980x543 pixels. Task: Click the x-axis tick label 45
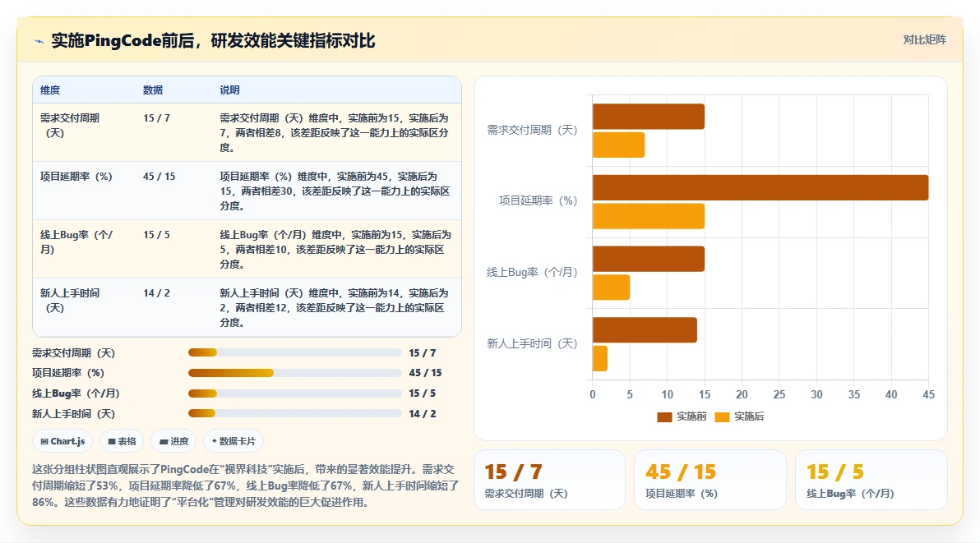point(928,394)
